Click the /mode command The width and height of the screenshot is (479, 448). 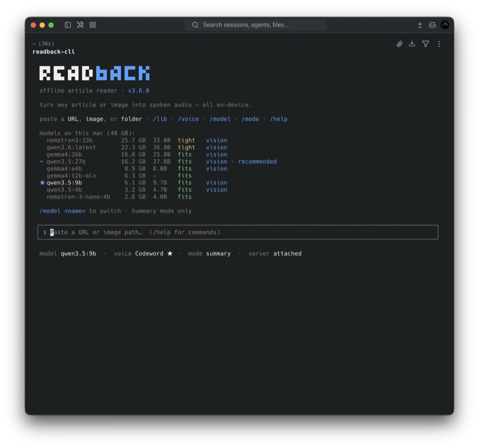[x=250, y=119]
